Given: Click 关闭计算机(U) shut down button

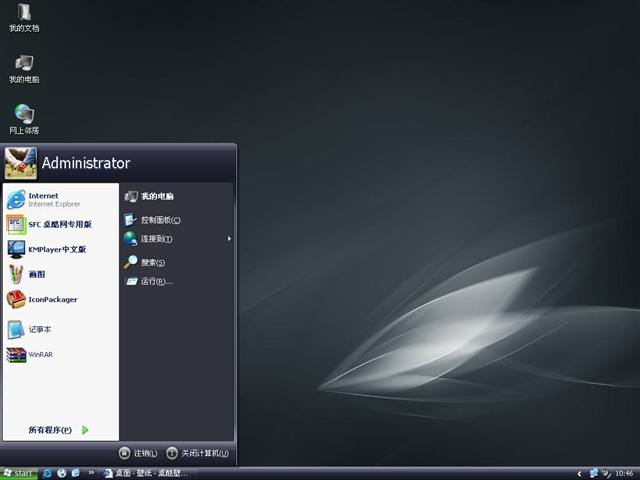Looking at the screenshot, I should click(198, 453).
